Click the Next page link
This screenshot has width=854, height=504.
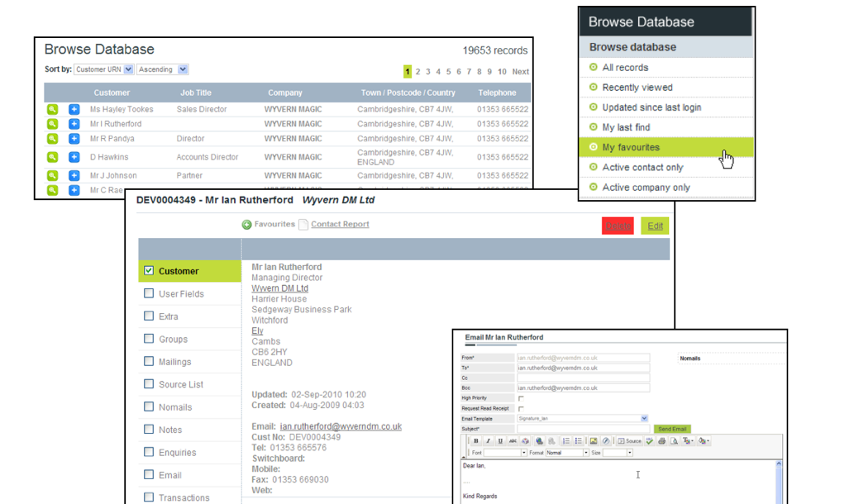(520, 72)
